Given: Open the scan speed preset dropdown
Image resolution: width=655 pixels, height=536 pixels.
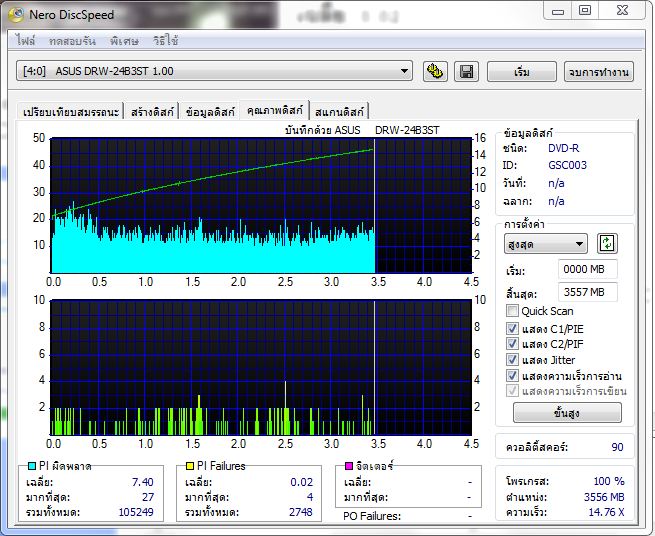Looking at the screenshot, I should (546, 244).
